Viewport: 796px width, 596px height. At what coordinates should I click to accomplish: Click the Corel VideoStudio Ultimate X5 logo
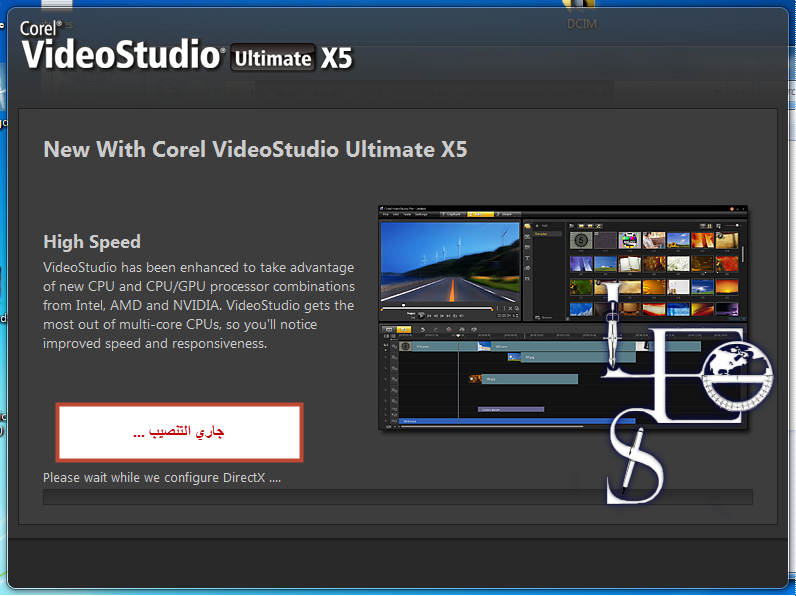[x=186, y=46]
